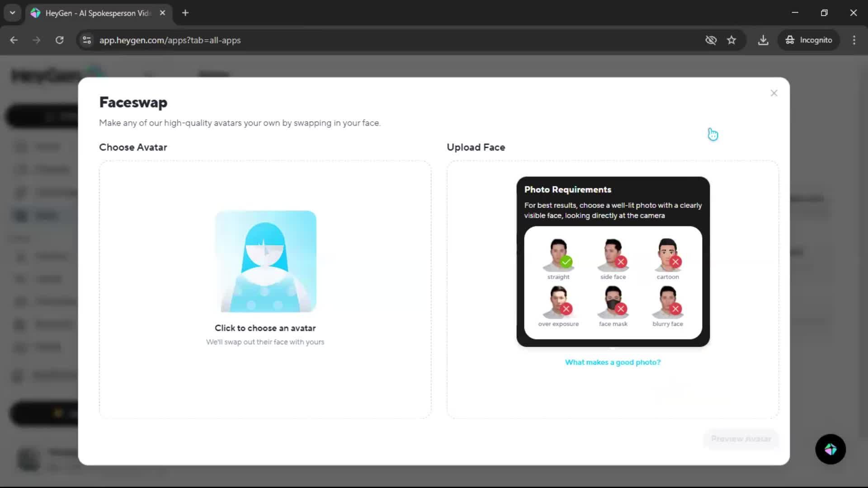This screenshot has height=488, width=868.
Task: Reload the page with refresh icon
Action: coord(59,40)
